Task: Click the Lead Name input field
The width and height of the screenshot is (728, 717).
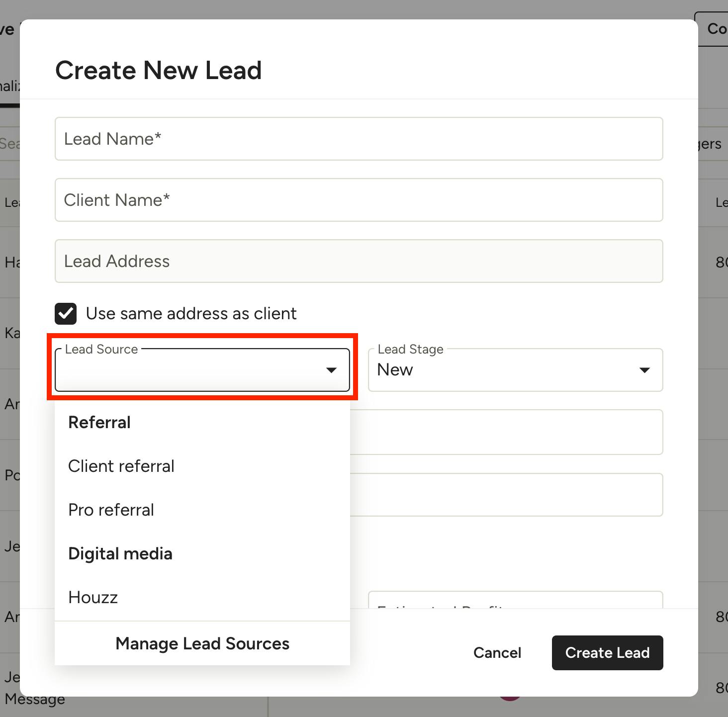Action: click(x=358, y=139)
